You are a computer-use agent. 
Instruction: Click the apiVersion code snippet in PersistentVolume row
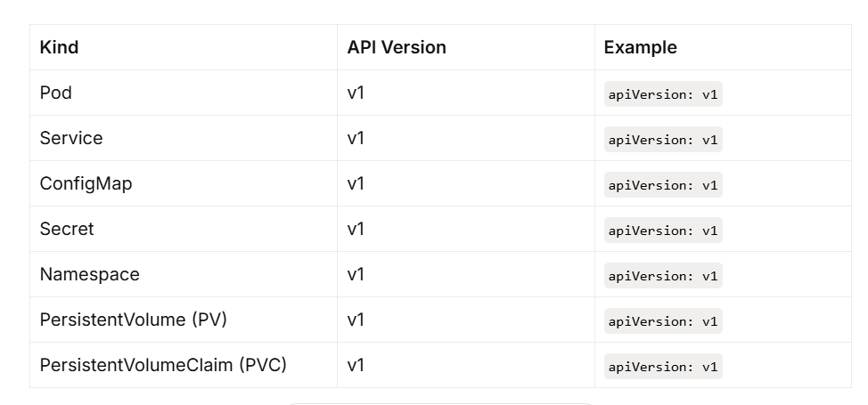pyautogui.click(x=663, y=321)
